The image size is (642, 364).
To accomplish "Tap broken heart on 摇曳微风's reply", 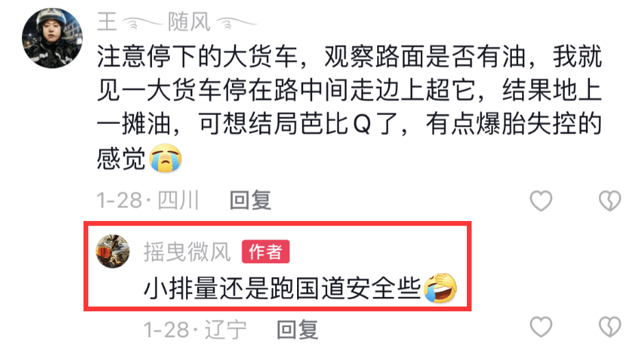I will click(610, 327).
